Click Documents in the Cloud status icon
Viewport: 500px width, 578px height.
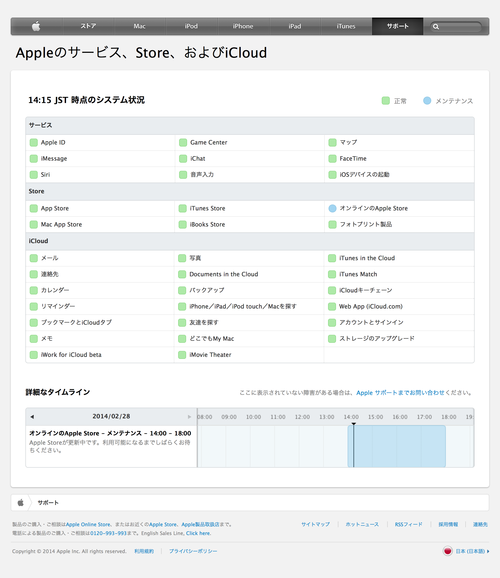[182, 274]
